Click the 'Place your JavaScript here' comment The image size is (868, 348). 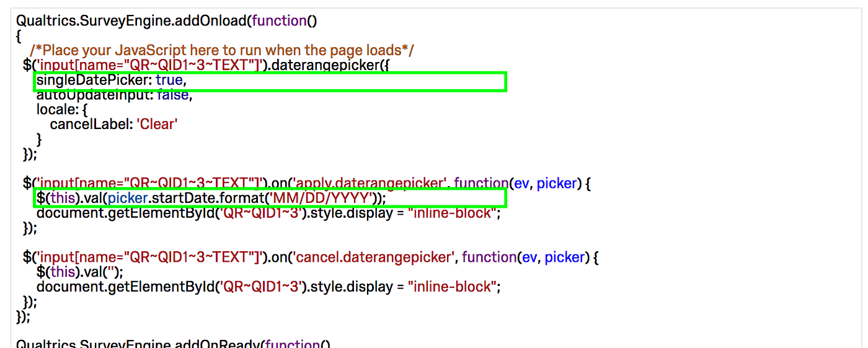pos(222,50)
